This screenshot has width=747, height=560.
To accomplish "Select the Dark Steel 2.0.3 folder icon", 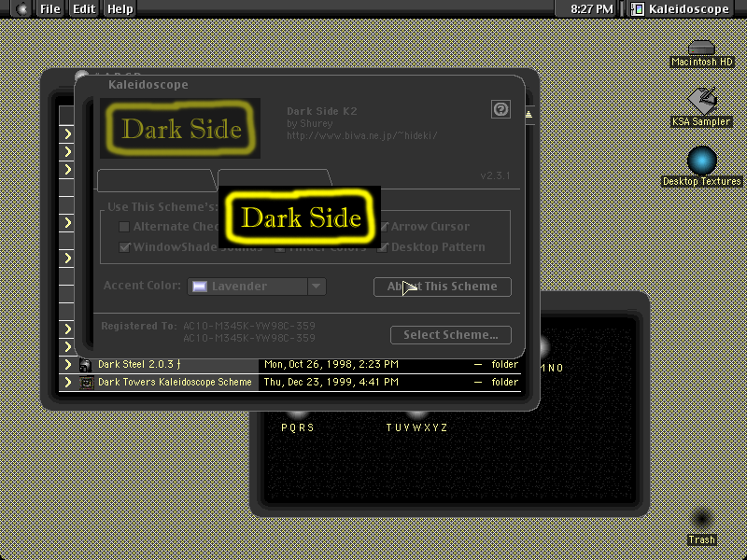I will 85,365.
